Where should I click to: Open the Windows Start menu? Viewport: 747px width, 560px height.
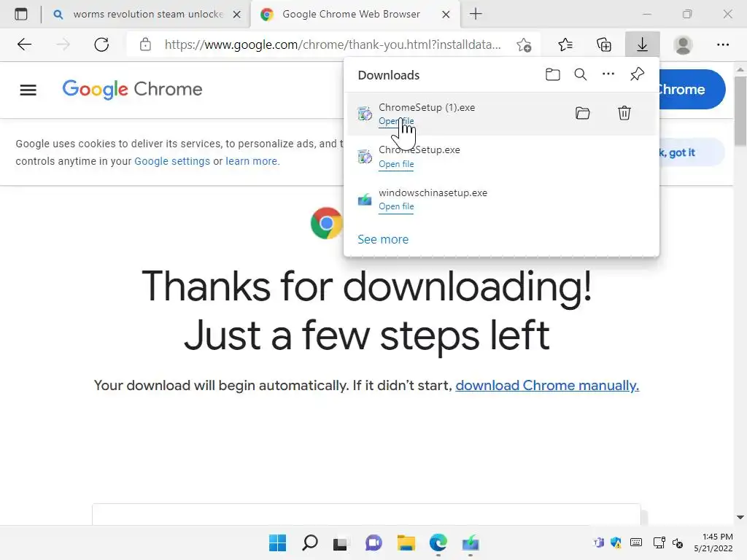coord(277,542)
